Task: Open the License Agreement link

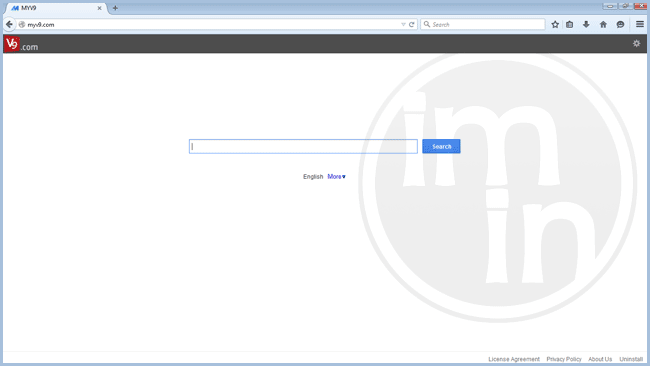Action: coord(514,359)
